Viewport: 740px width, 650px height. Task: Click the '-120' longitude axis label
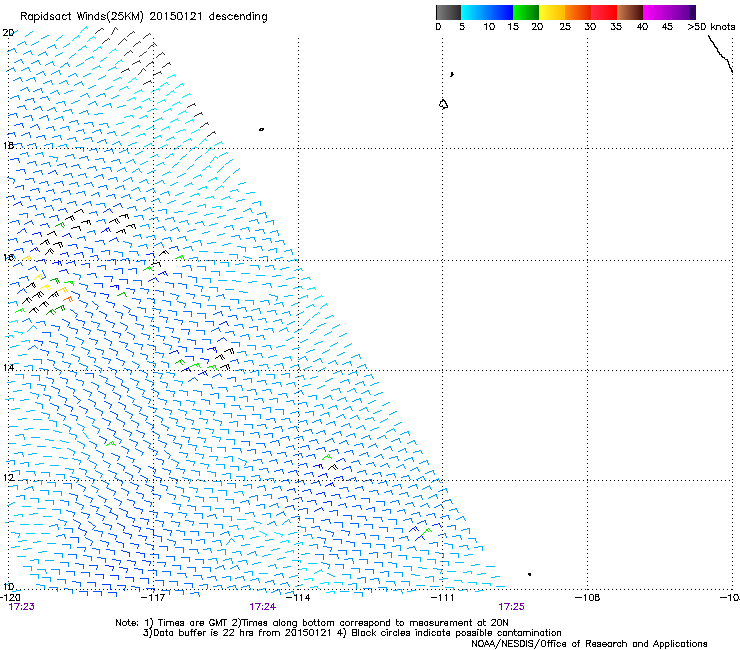tap(10, 598)
